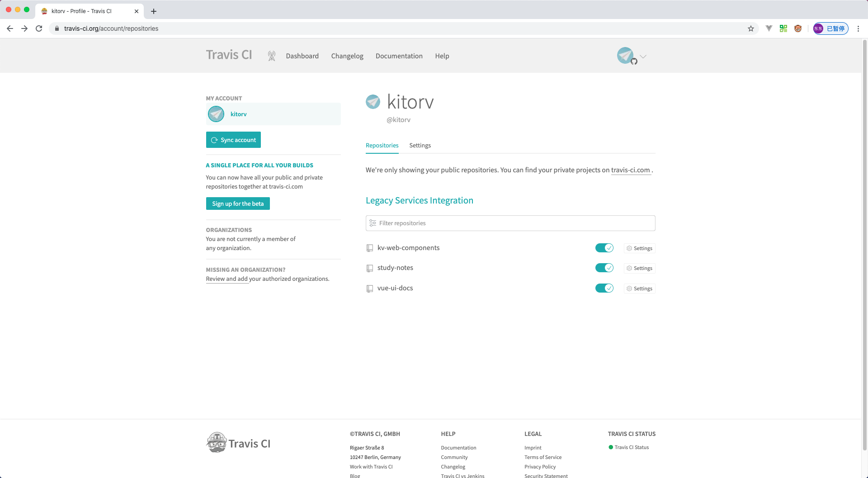This screenshot has height=478, width=868.
Task: Reload the page with the refresh icon
Action: 39,28
